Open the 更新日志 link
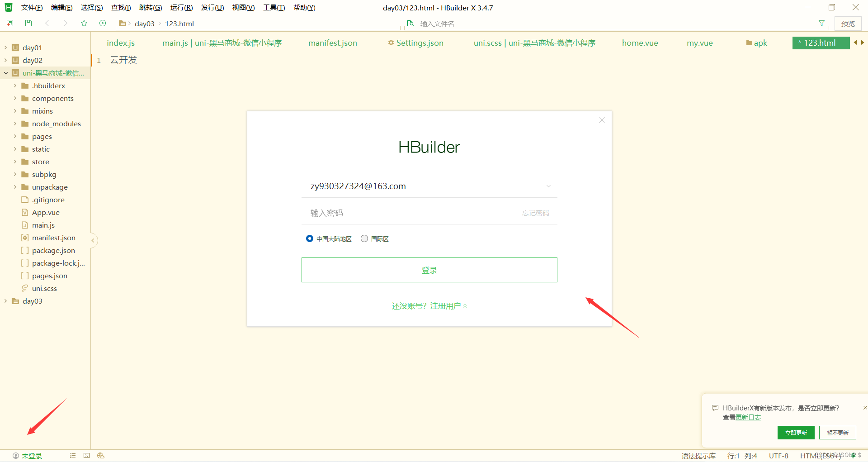Image resolution: width=868 pixels, height=462 pixels. coord(748,417)
